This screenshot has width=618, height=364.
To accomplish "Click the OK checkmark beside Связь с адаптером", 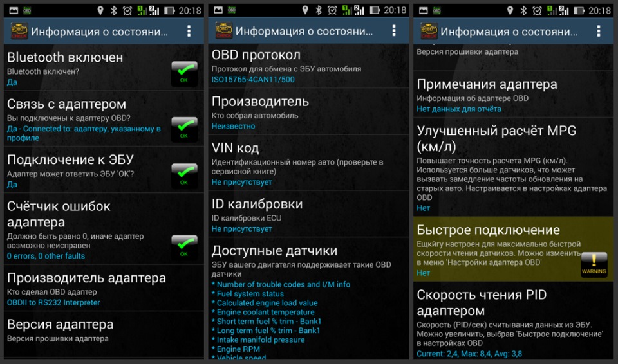I will (x=185, y=129).
